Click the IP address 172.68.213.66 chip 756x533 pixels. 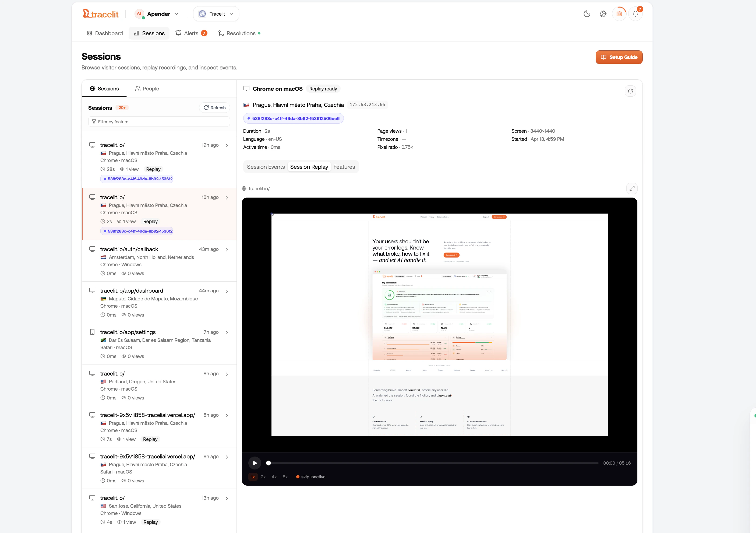pos(367,105)
